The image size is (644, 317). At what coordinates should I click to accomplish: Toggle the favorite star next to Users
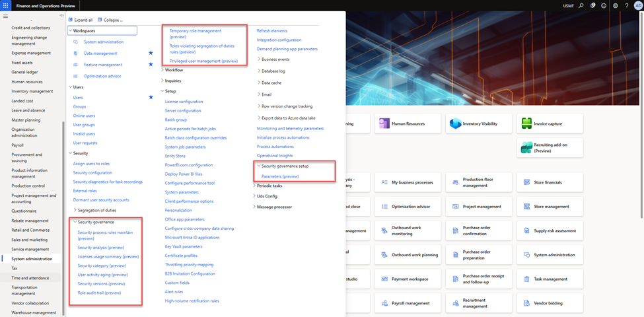click(x=151, y=97)
